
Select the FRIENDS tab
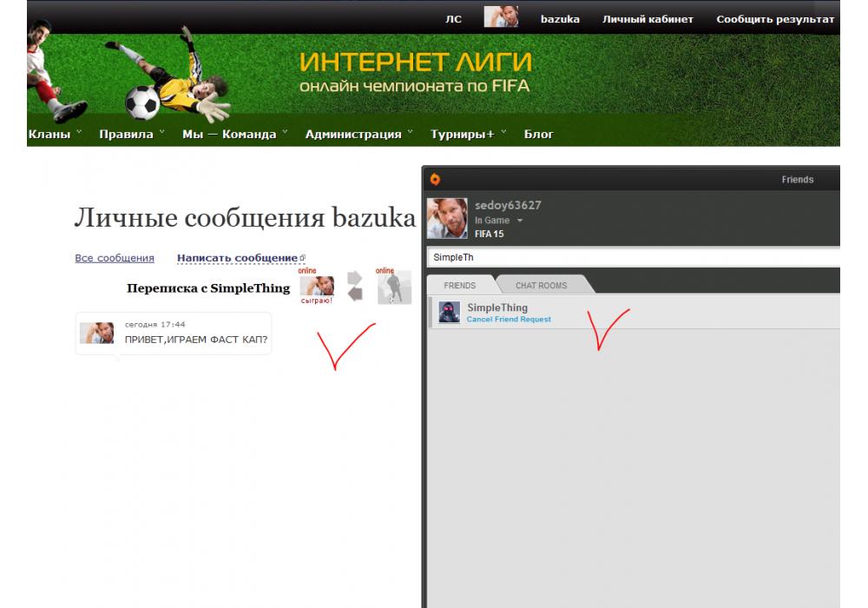click(x=459, y=285)
